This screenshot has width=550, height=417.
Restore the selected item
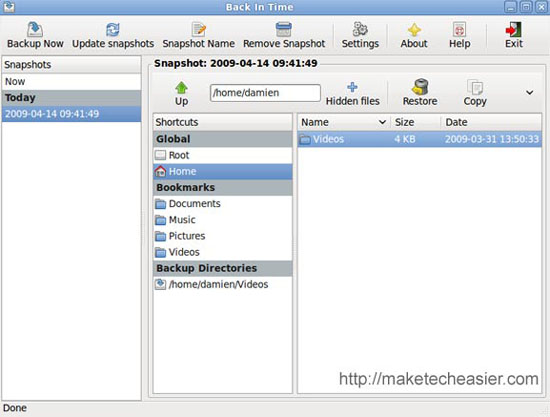point(420,93)
